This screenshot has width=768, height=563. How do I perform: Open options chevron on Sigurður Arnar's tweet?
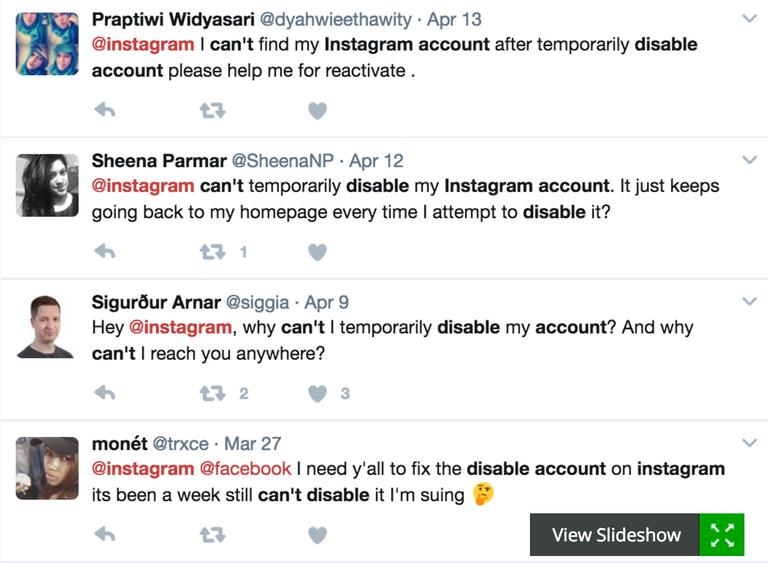coord(749,301)
